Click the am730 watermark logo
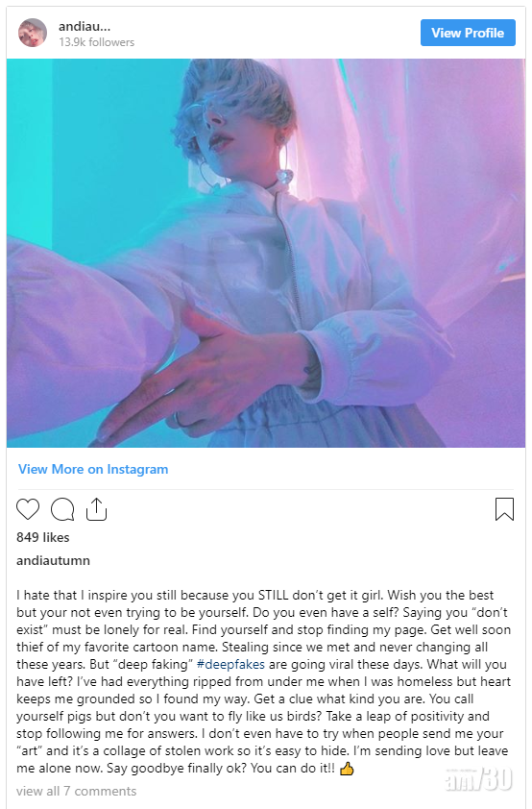 tap(478, 778)
